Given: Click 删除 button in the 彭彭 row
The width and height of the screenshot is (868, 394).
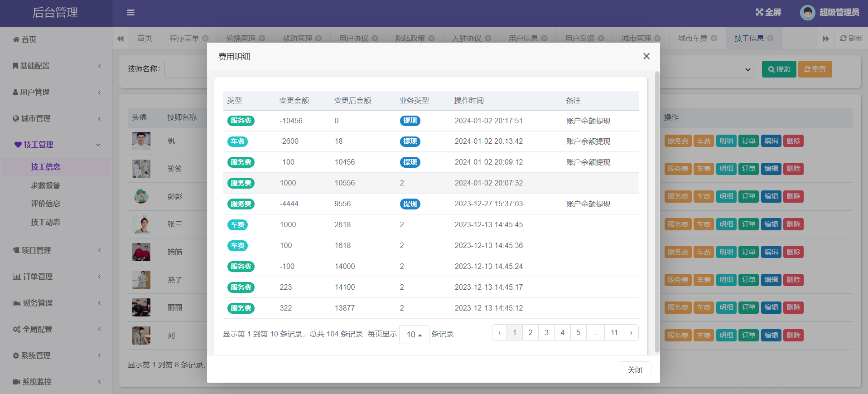Looking at the screenshot, I should click(793, 196).
